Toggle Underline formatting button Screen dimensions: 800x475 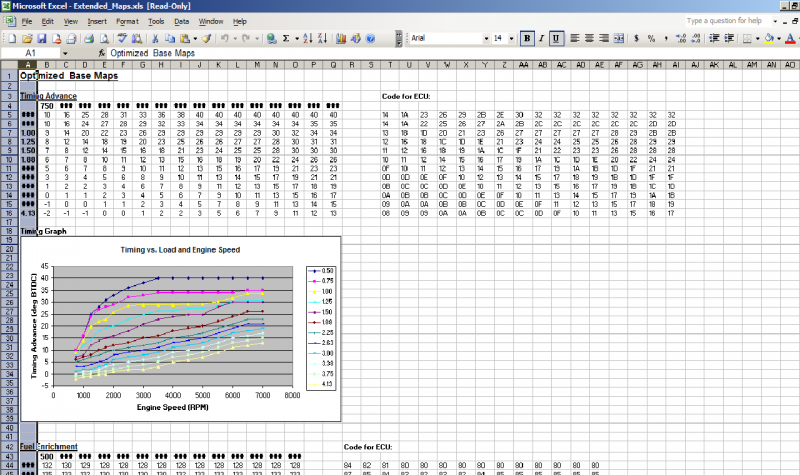556,38
